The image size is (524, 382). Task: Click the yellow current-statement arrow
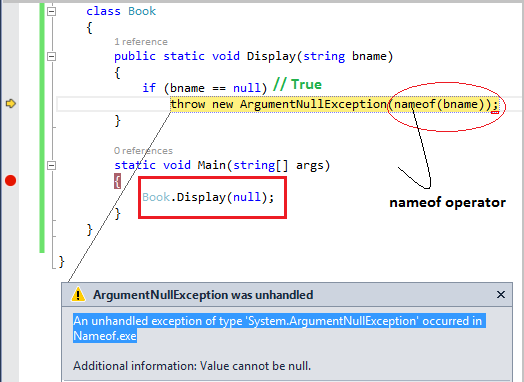(x=11, y=104)
